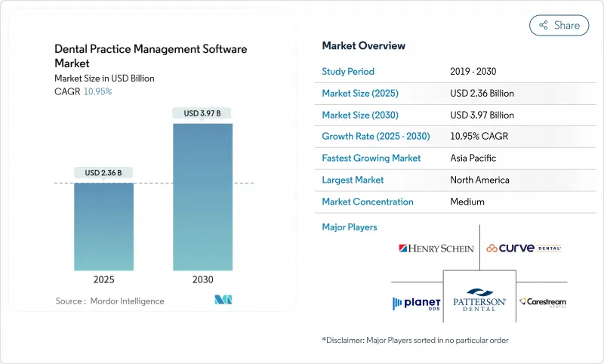Viewport: 604px width, 364px height.
Task: Click the Henry Schein logo
Action: point(436,248)
